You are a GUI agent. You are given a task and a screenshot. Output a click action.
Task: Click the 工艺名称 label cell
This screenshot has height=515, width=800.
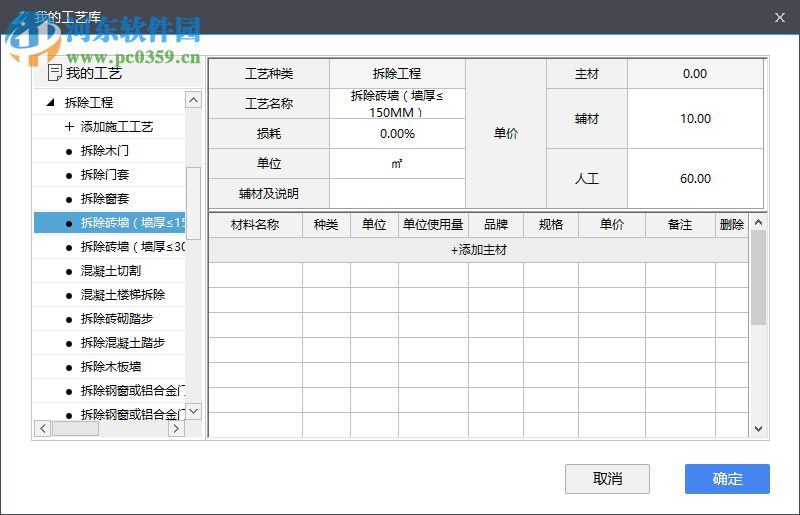point(269,104)
